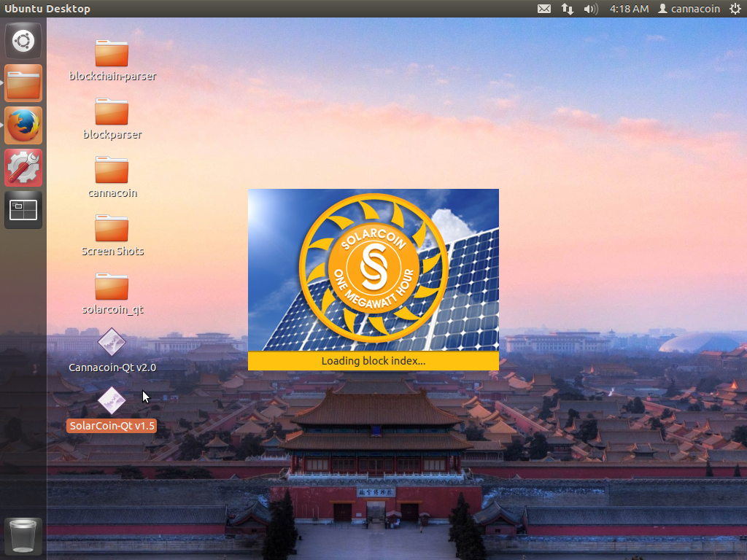
Task: Open the Trash in the launcher
Action: click(x=23, y=537)
